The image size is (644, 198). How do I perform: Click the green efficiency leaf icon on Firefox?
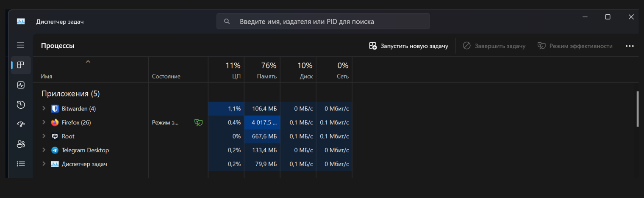(198, 123)
